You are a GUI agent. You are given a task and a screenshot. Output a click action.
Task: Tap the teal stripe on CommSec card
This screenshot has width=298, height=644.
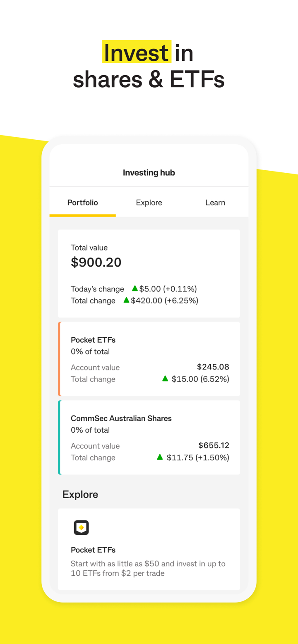pyautogui.click(x=59, y=437)
